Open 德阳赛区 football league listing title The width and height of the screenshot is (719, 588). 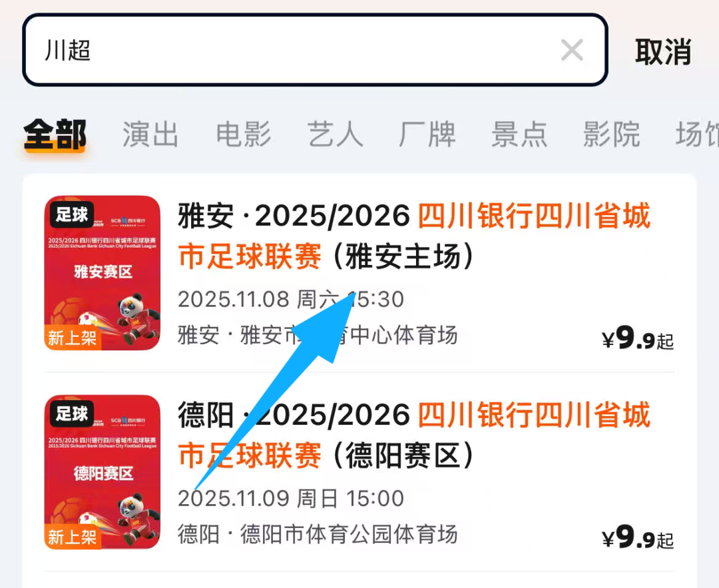tap(414, 435)
